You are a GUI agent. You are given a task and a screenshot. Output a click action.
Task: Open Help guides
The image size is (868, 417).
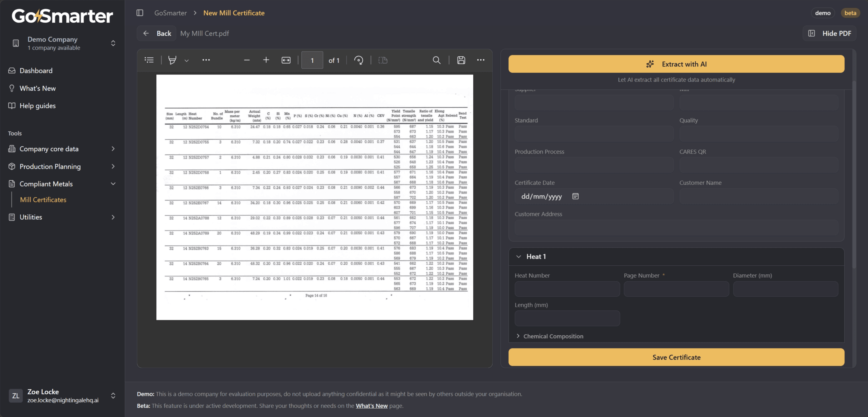click(x=38, y=105)
